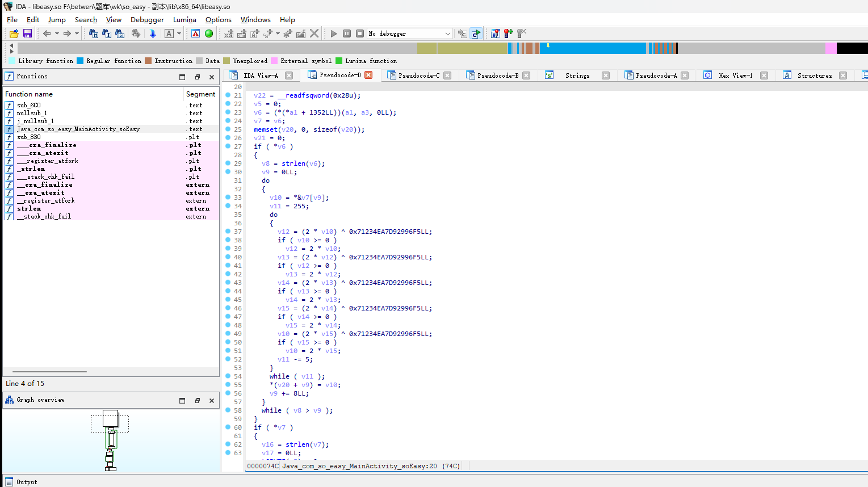Toggle breakpoint dot at line 37
Viewport: 868px width, 487px height.
click(228, 232)
